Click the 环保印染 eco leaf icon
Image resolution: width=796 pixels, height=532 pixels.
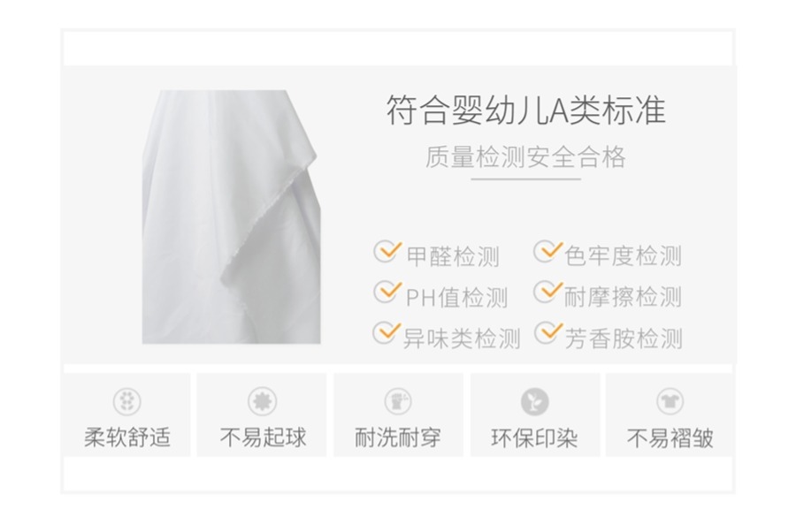534,402
